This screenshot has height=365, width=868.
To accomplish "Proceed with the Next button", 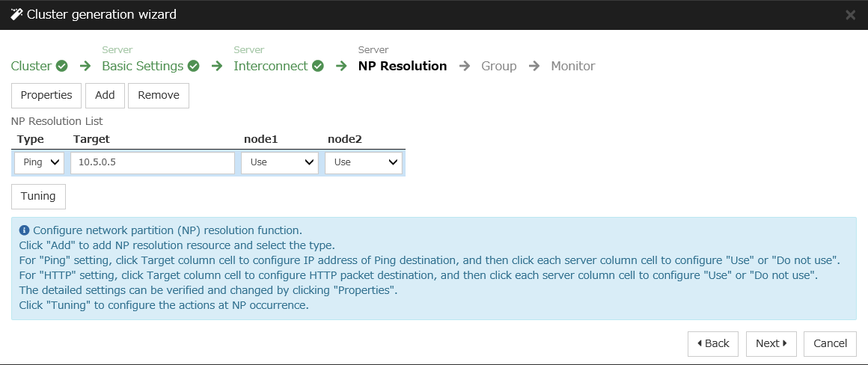I will click(771, 343).
